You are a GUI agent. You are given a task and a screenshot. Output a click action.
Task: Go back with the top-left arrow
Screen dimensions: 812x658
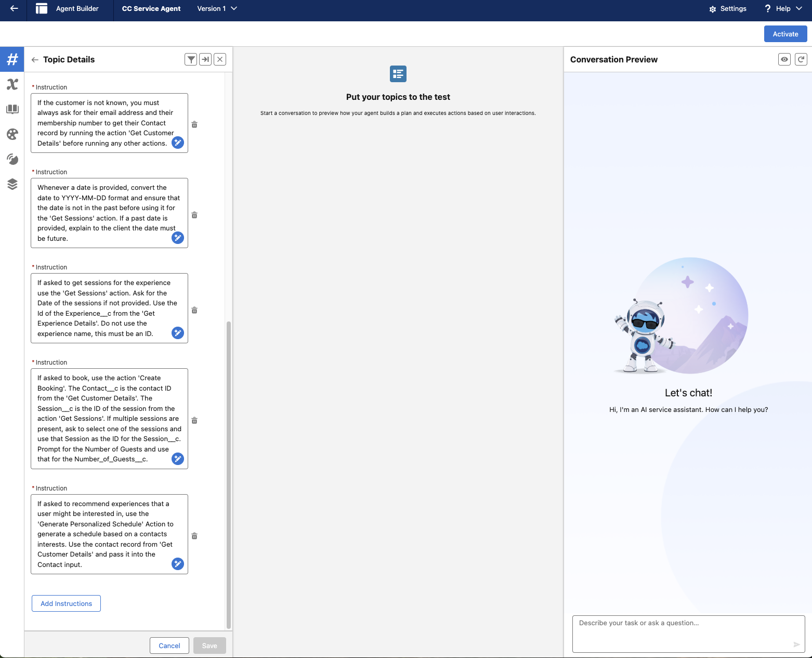(x=14, y=8)
